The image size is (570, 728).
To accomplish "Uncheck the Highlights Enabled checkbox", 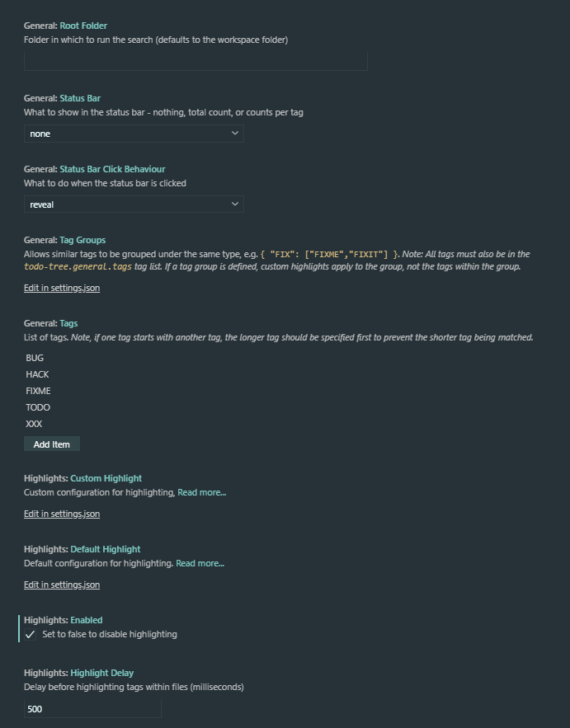I will point(31,634).
